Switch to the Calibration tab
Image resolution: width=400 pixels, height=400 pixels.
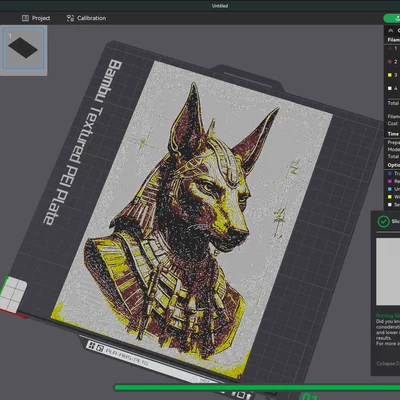pos(86,18)
